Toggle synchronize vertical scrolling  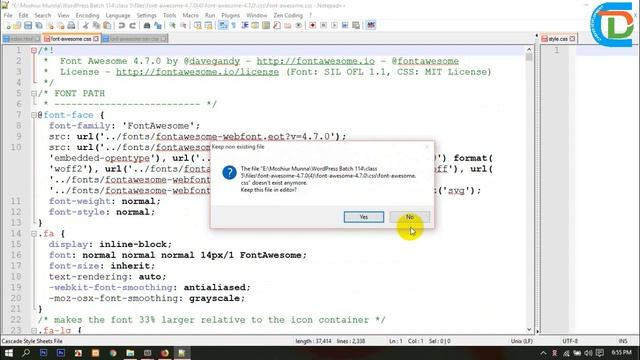click(197, 25)
